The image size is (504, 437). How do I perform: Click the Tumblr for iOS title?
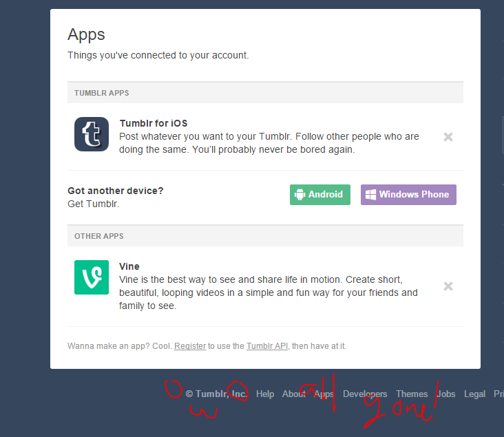(154, 123)
